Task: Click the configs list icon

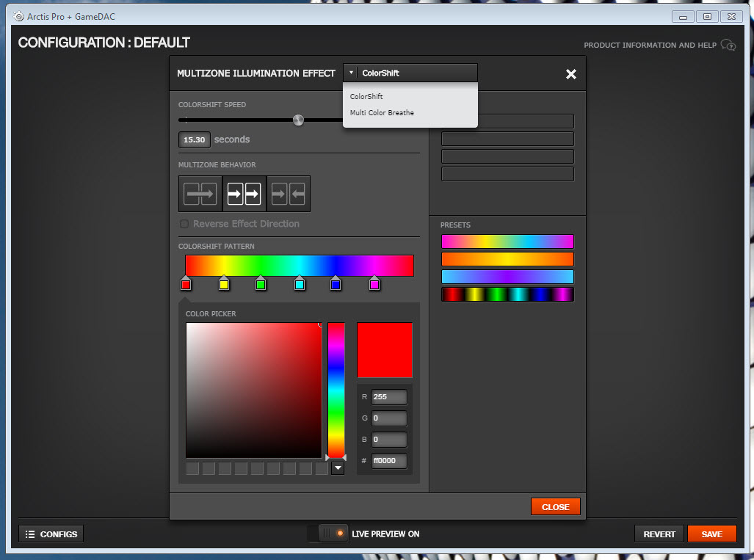Action: pos(30,534)
